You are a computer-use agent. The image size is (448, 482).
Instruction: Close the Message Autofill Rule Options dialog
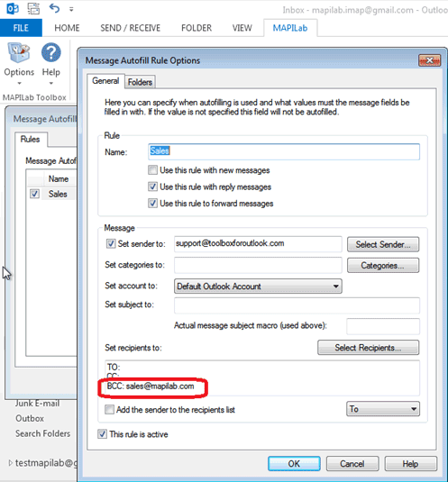[430, 60]
